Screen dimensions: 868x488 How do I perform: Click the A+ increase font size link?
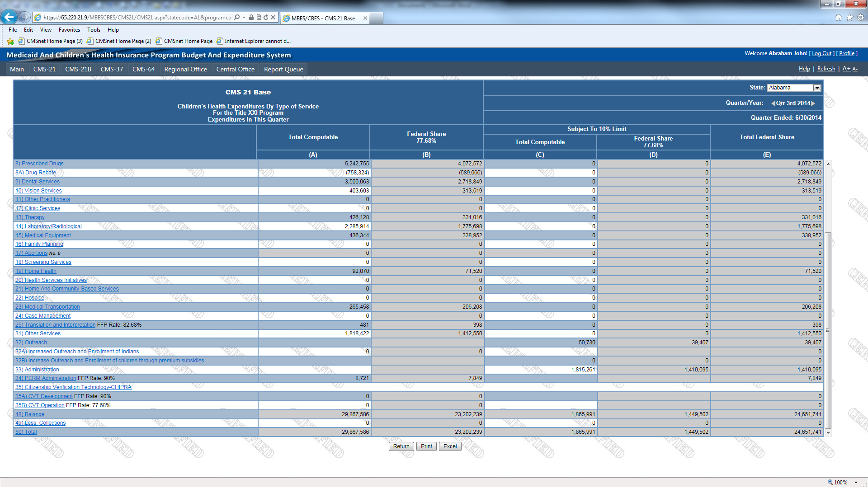pos(846,69)
